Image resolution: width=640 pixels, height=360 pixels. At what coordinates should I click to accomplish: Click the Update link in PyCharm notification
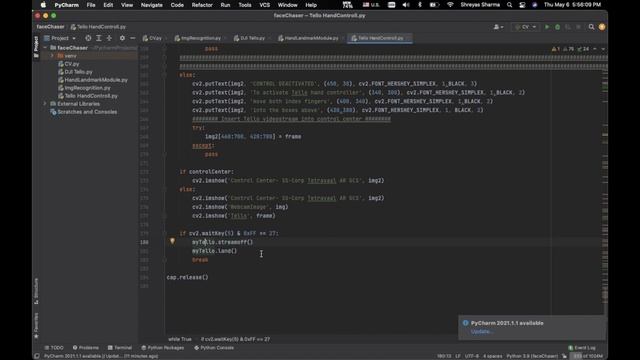[x=481, y=331]
